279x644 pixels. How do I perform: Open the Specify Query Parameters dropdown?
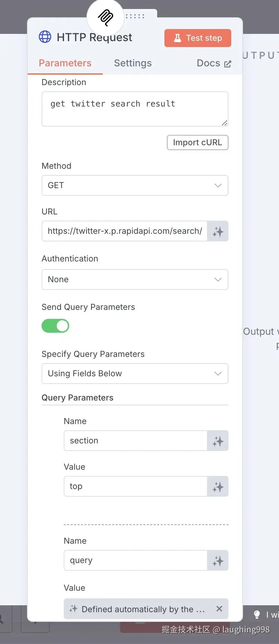(135, 374)
